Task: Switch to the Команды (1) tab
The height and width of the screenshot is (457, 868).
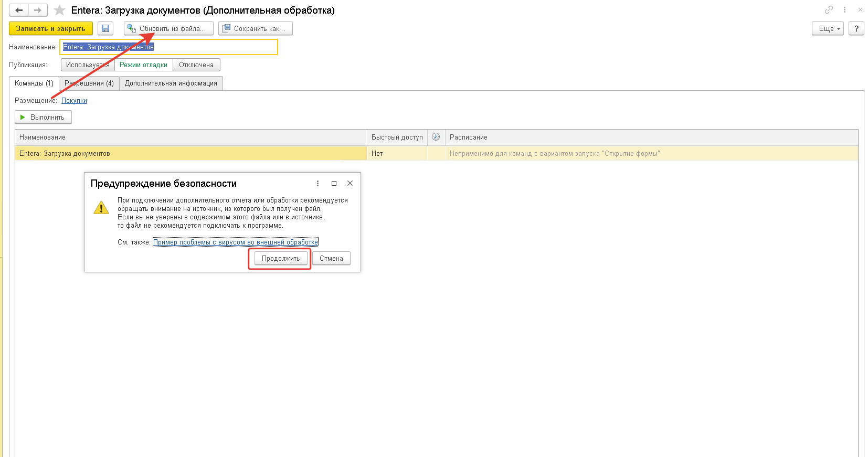Action: [34, 83]
